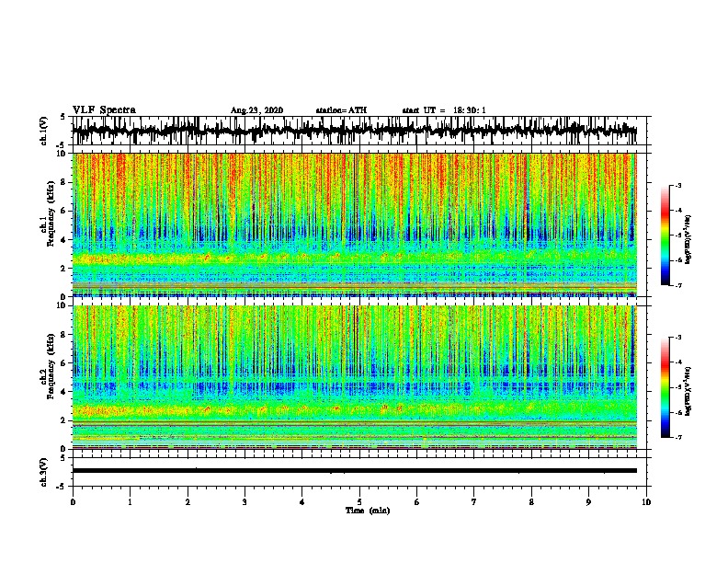
Task: Click time axis tick label "9"
Action: (588, 502)
